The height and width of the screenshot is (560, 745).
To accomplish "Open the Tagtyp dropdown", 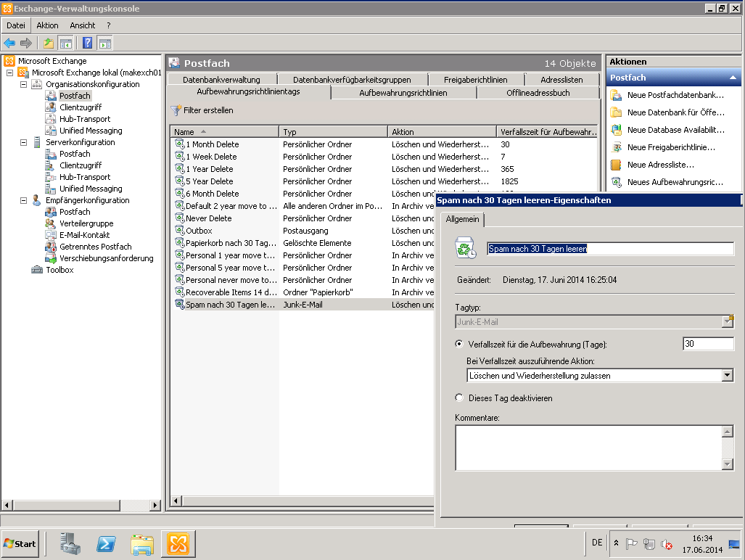I will 727,321.
